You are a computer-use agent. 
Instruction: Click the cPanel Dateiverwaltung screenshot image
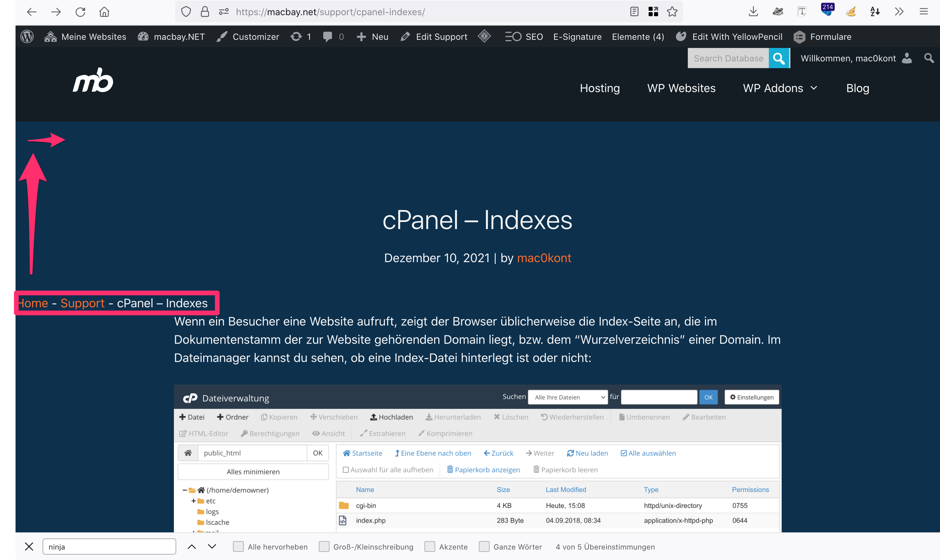point(477,458)
